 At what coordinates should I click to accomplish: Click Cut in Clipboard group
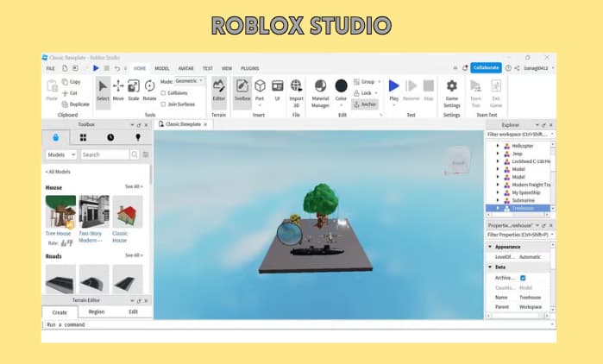(70, 93)
